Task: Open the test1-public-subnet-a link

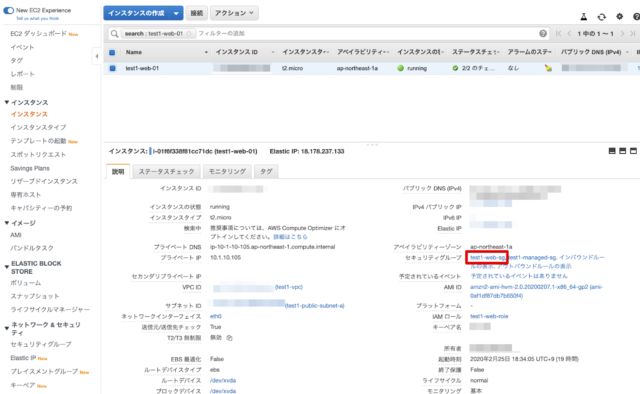Action: pos(314,306)
